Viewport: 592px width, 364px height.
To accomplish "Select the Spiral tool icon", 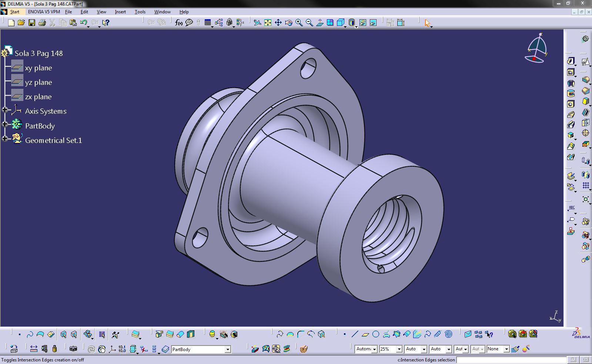I will click(448, 334).
